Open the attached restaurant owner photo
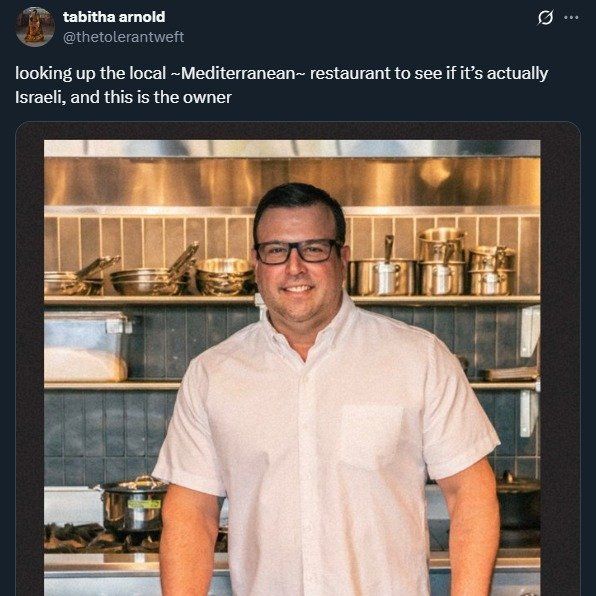The image size is (596, 596). [292, 368]
